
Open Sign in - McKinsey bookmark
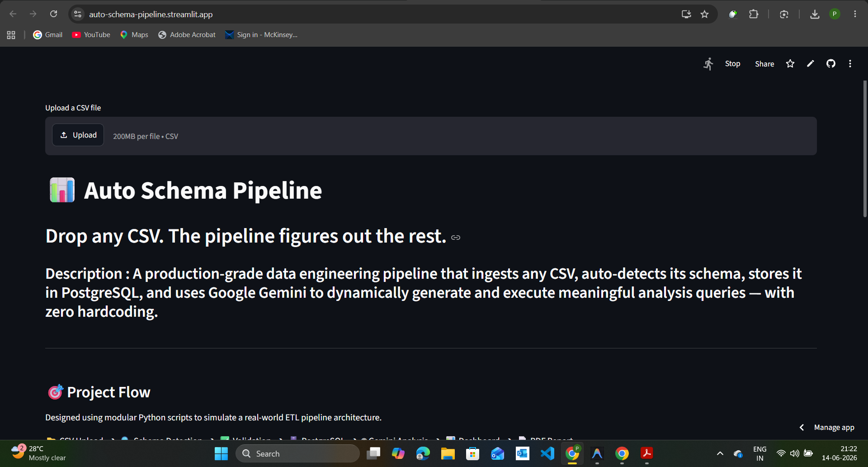pos(261,35)
